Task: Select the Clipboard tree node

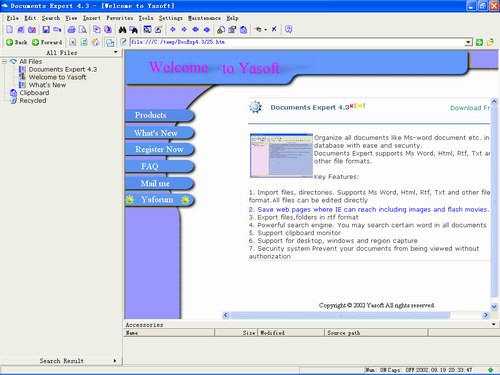Action: (x=34, y=93)
